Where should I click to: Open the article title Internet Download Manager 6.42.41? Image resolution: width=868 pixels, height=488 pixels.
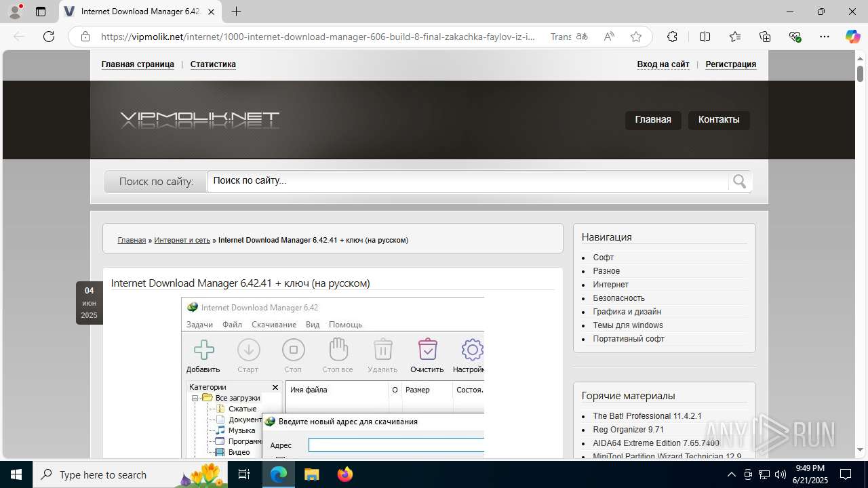point(240,283)
